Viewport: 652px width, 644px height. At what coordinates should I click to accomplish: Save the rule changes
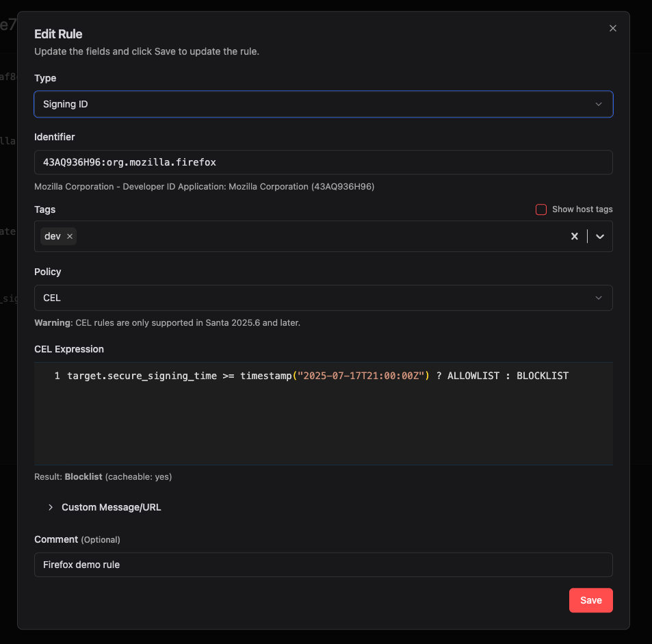[590, 600]
